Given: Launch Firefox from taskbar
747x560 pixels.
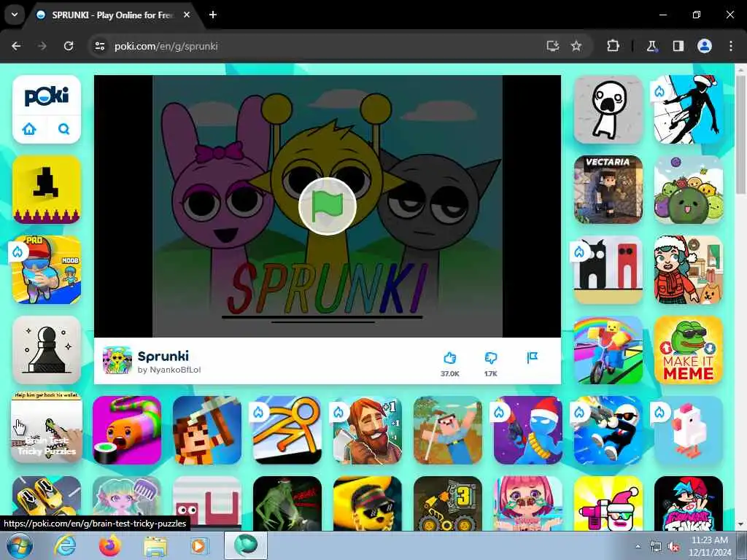Looking at the screenshot, I should point(110,545).
